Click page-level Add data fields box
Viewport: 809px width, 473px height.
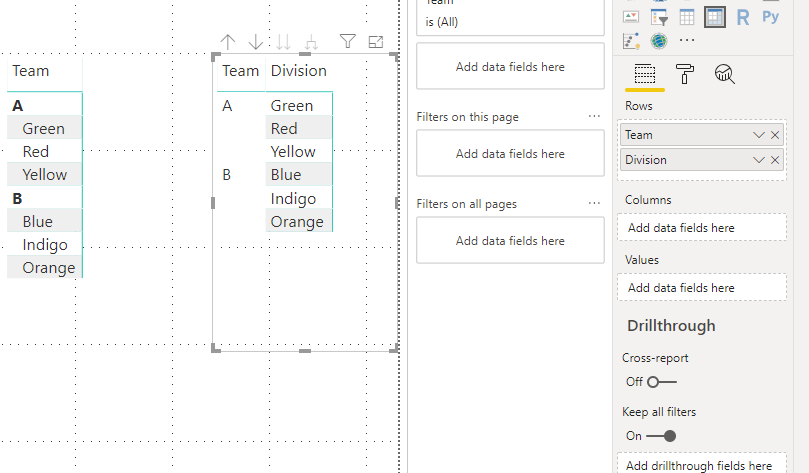510,153
